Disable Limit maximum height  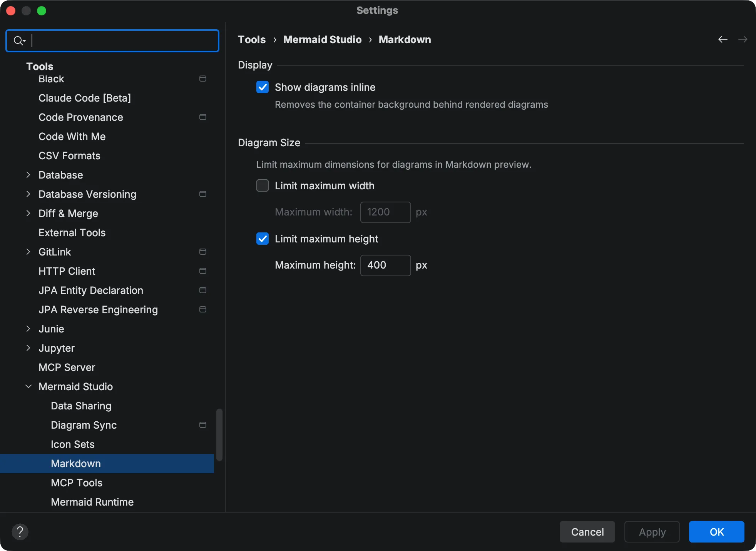[x=262, y=239]
